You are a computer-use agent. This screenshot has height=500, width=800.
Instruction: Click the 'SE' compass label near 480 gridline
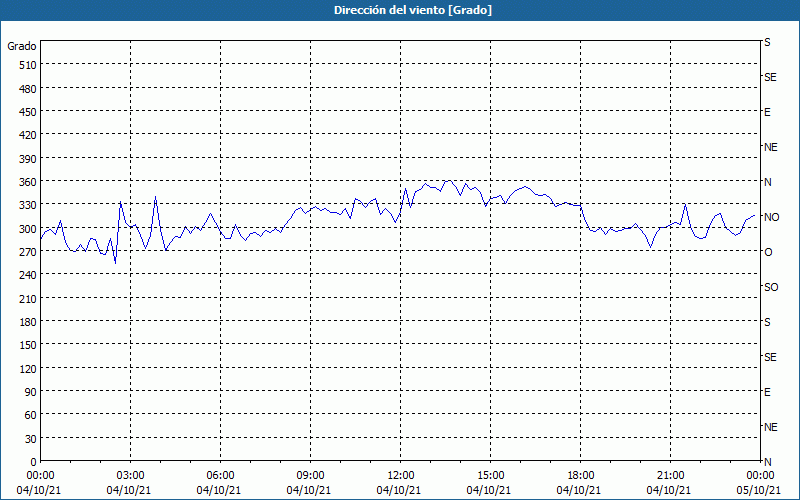[770, 78]
